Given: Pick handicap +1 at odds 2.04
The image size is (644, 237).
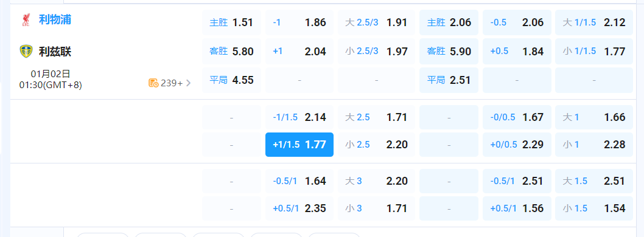Looking at the screenshot, I should [x=299, y=51].
